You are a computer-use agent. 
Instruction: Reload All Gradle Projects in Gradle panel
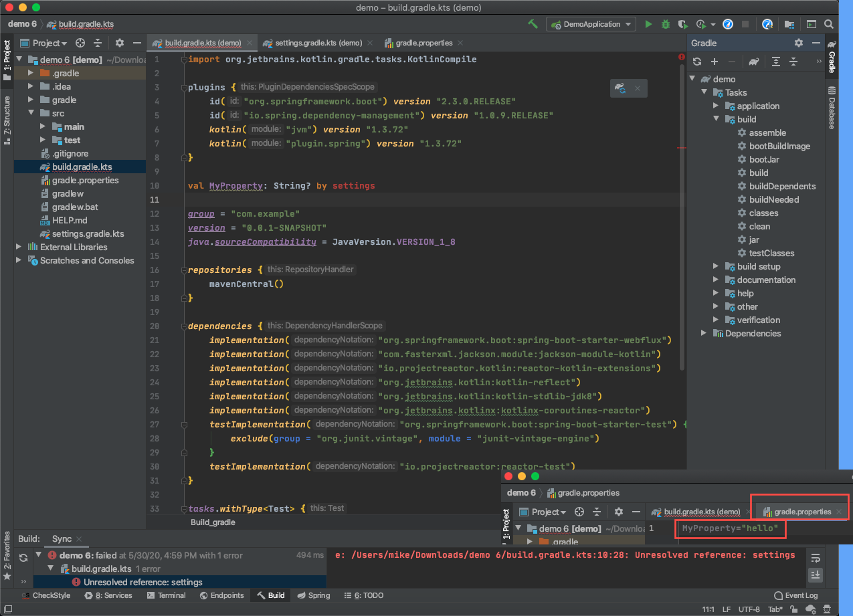pos(696,60)
